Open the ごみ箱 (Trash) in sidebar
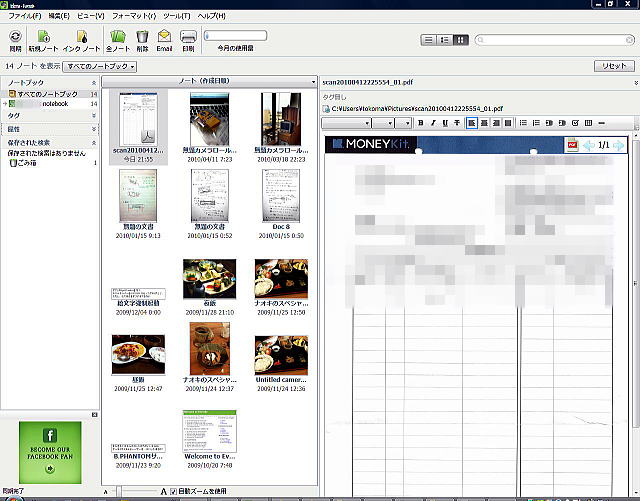 coord(28,162)
